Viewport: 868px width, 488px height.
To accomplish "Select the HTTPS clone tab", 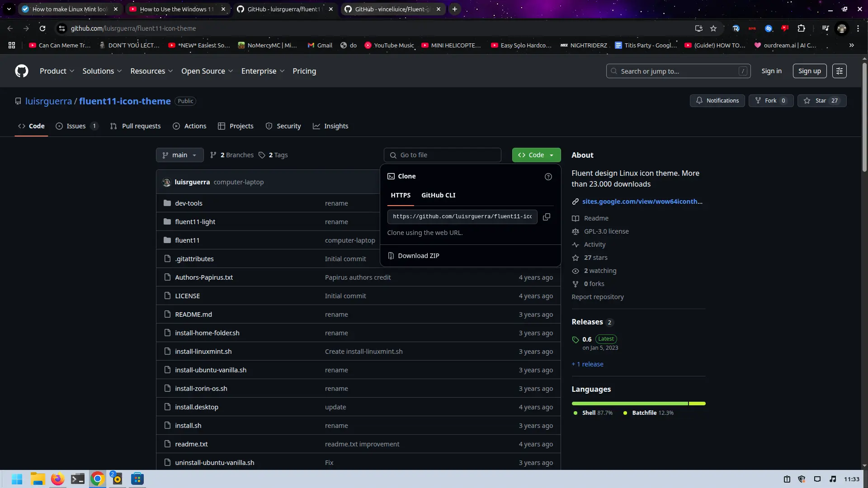I will click(x=401, y=195).
